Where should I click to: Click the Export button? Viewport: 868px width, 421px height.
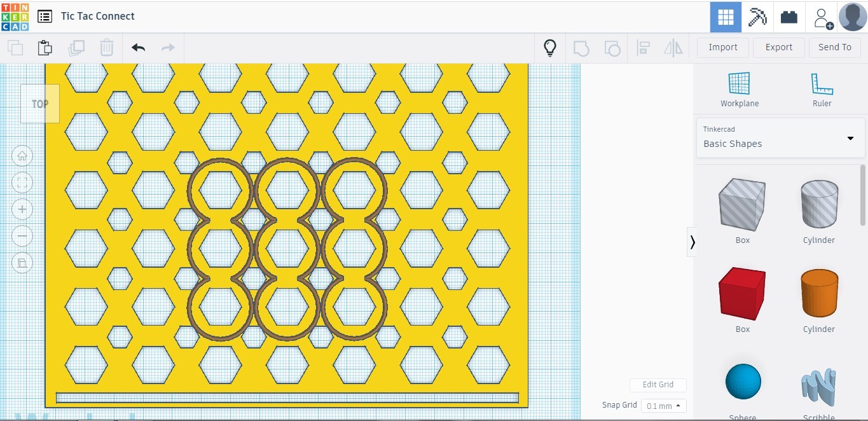point(779,47)
